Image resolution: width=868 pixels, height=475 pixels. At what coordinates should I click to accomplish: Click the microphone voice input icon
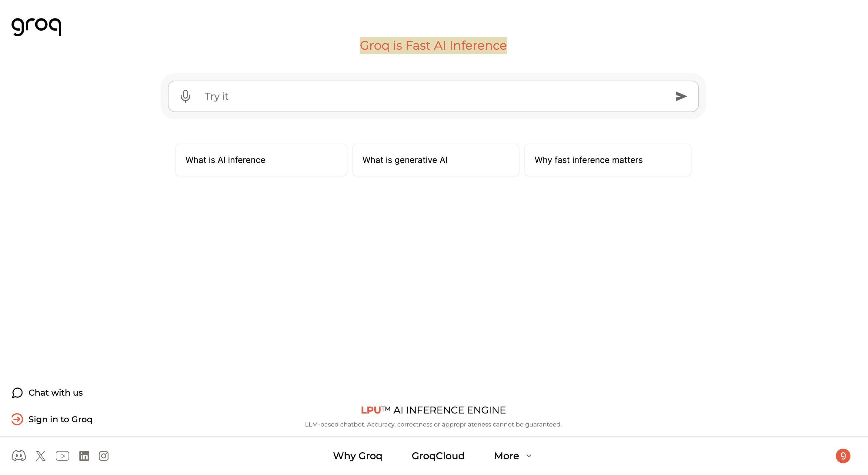tap(185, 96)
